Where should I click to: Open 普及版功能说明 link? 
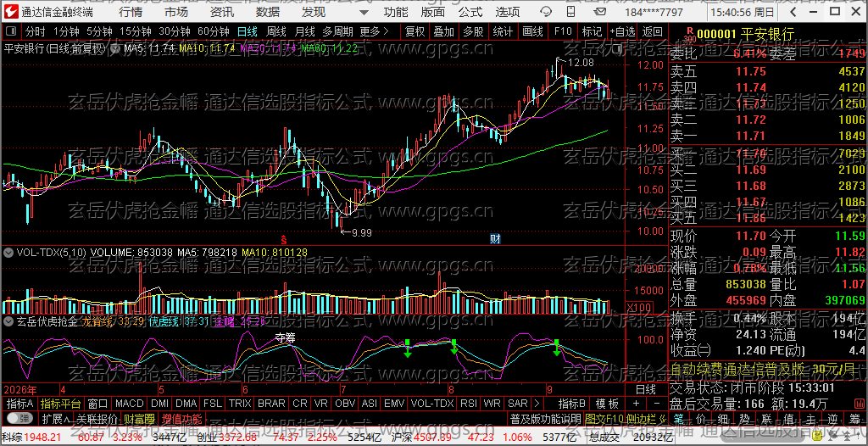(x=546, y=418)
